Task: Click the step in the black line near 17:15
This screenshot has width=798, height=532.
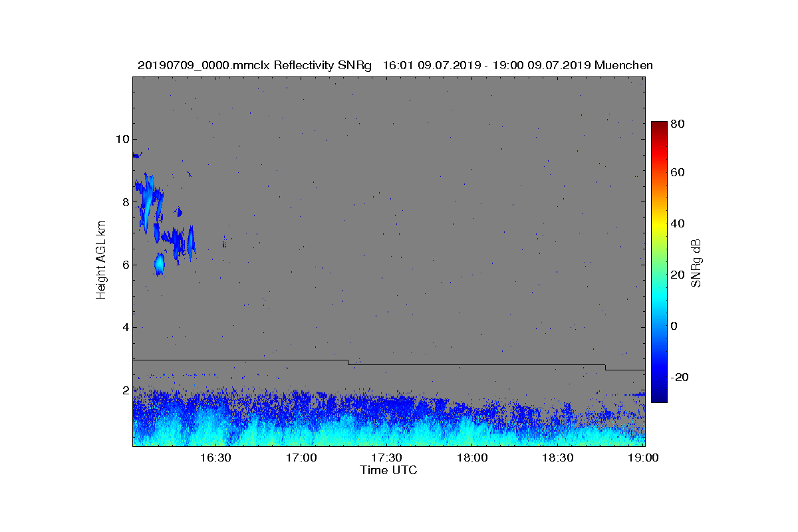Action: click(x=348, y=362)
